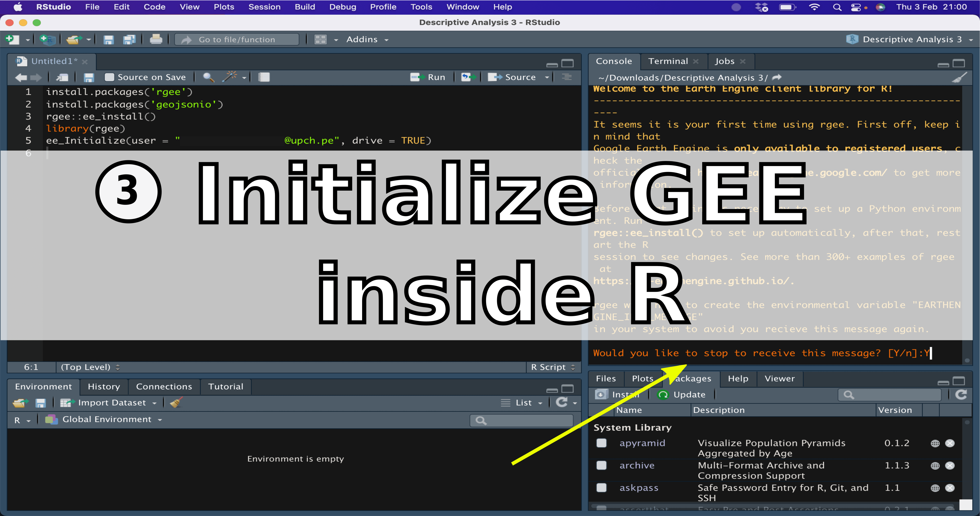The width and height of the screenshot is (980, 516).
Task: Open the Session menu
Action: coord(264,7)
